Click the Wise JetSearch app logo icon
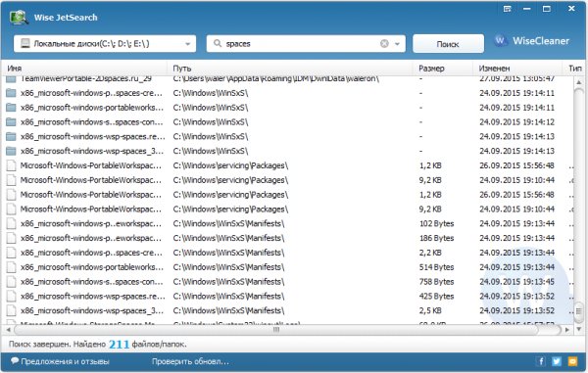Screen dimensions: 588x373 (x=19, y=18)
